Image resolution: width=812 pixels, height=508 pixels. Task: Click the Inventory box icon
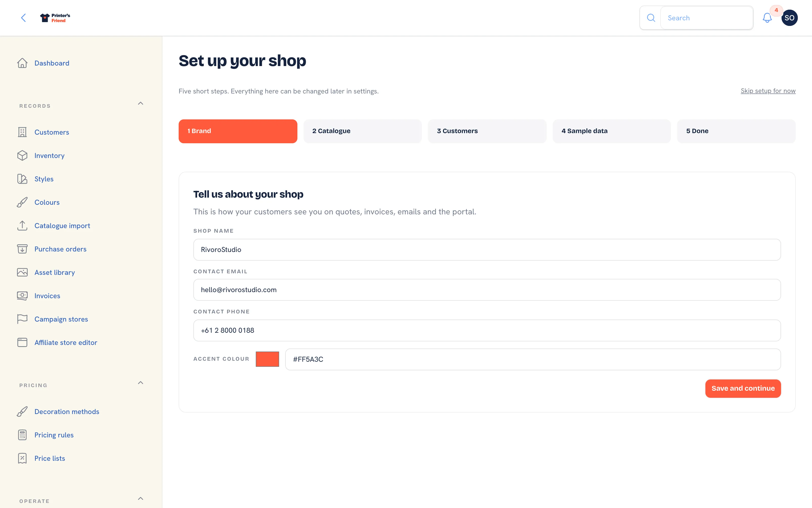(x=22, y=155)
